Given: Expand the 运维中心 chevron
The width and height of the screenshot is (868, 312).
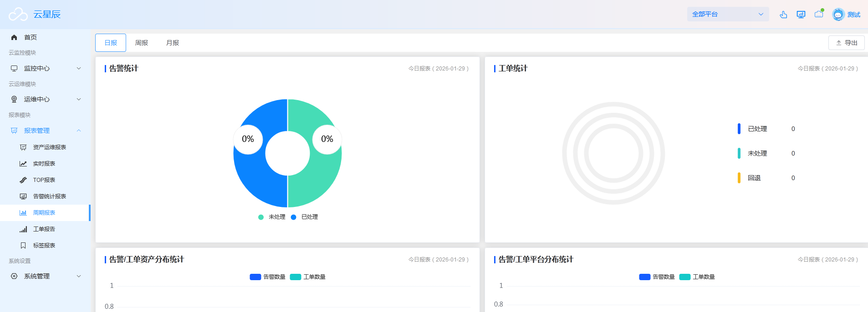Looking at the screenshot, I should pos(79,99).
